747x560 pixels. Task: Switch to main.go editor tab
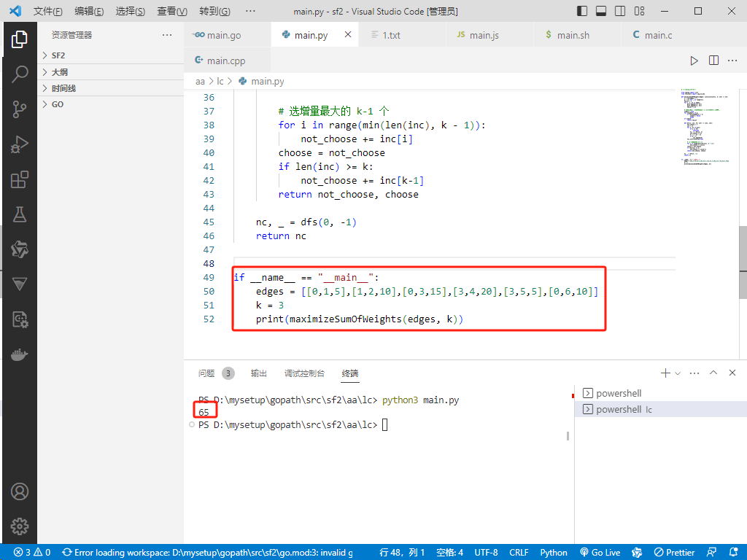[228, 35]
